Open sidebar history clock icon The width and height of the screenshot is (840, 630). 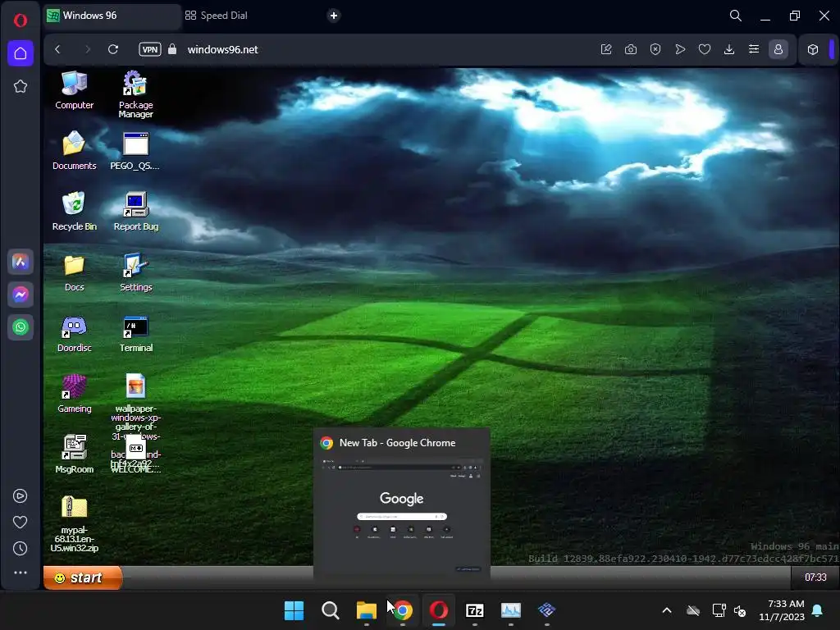click(x=21, y=549)
